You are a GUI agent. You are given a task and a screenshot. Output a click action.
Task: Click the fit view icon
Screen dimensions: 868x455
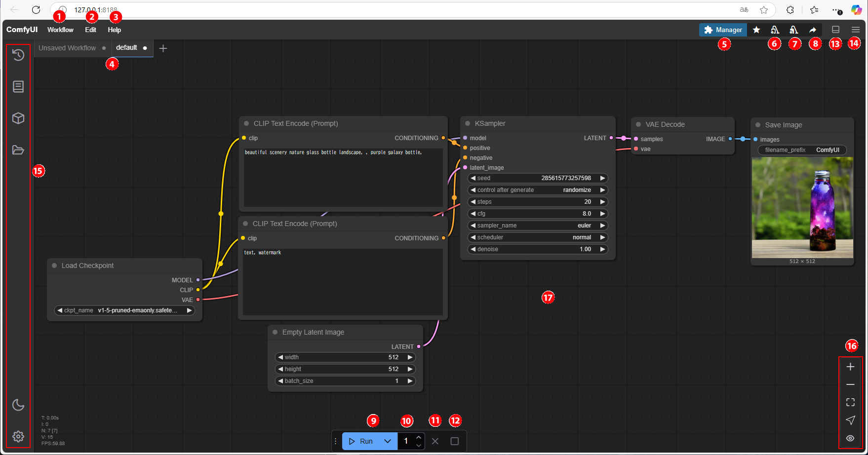850,402
